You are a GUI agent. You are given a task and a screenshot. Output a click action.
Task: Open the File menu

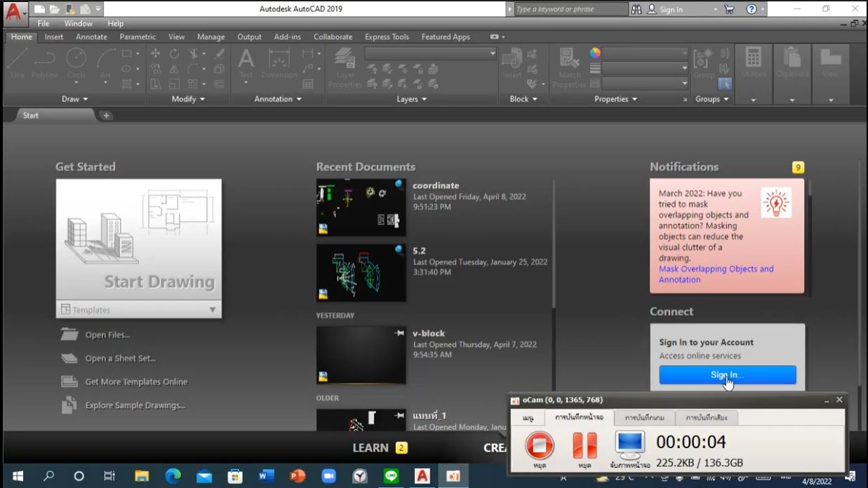(x=44, y=23)
